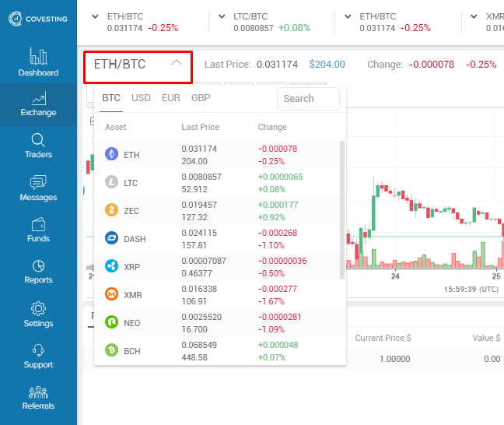Open the Dashboard sidebar icon
The image size is (504, 425).
pyautogui.click(x=38, y=56)
